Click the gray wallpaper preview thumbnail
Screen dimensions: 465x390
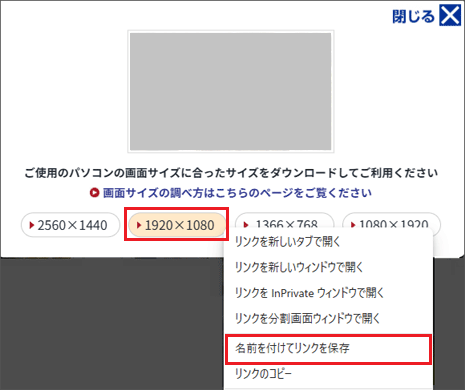pos(231,92)
